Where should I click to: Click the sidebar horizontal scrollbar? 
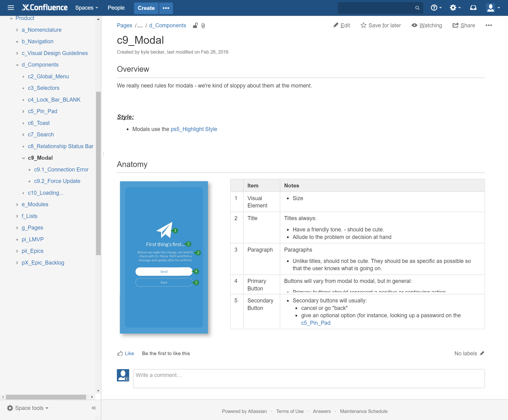[46, 397]
